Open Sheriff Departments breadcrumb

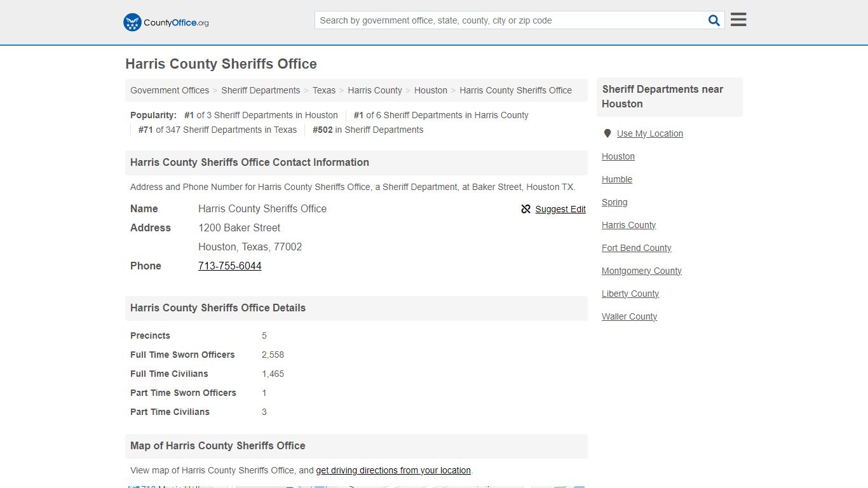click(261, 90)
